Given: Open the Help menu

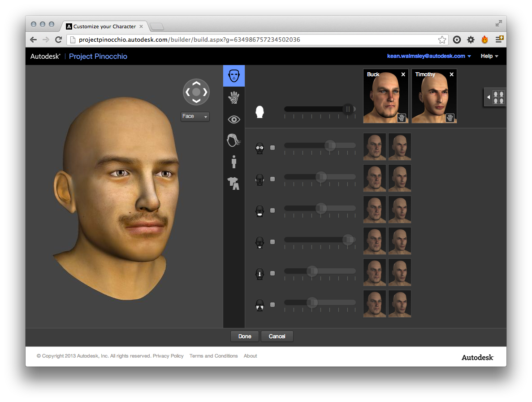Looking at the screenshot, I should 489,56.
